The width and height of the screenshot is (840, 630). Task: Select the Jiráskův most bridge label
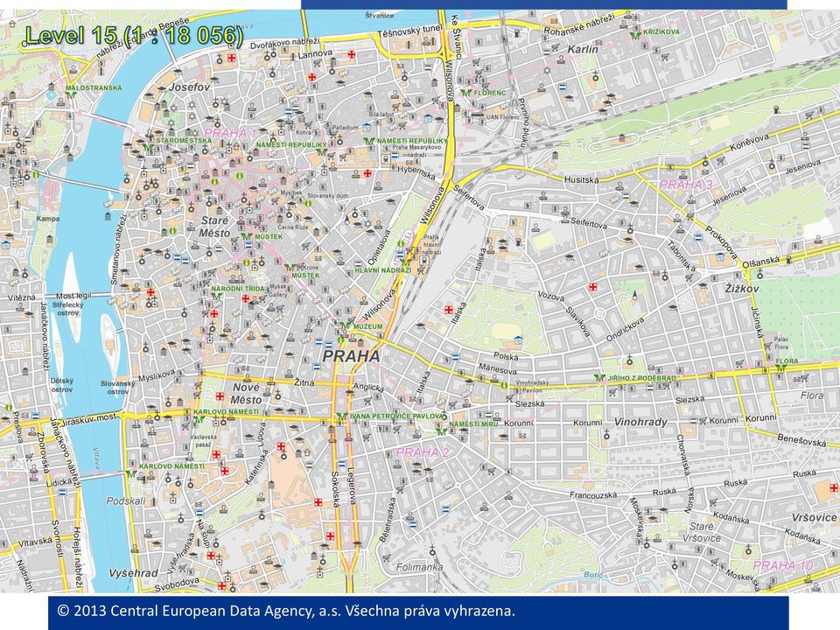89,419
